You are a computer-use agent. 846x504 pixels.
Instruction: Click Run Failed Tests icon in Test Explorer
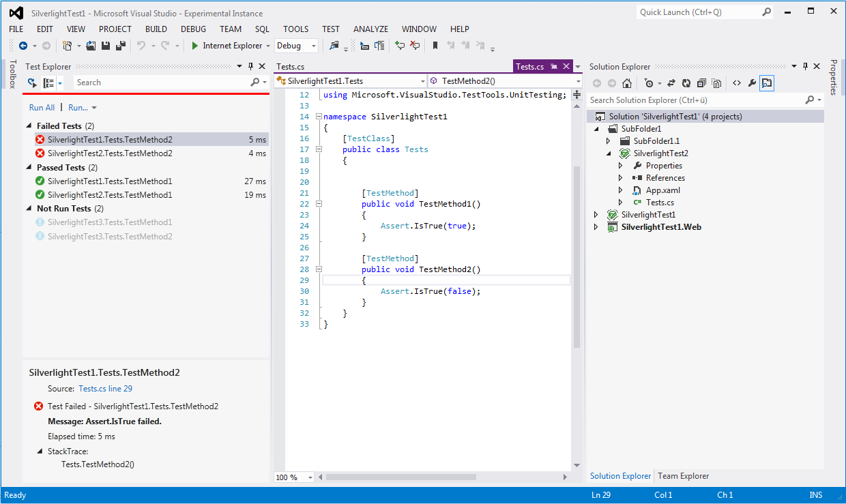pyautogui.click(x=32, y=83)
